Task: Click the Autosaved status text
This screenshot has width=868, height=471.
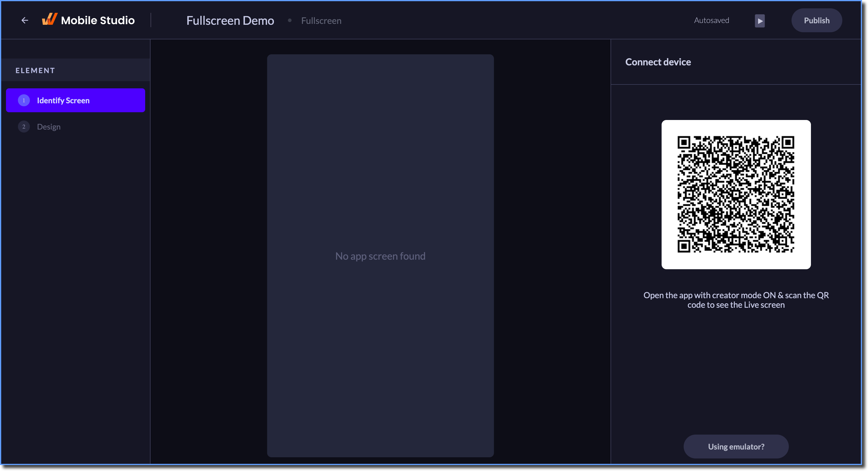Action: (711, 21)
